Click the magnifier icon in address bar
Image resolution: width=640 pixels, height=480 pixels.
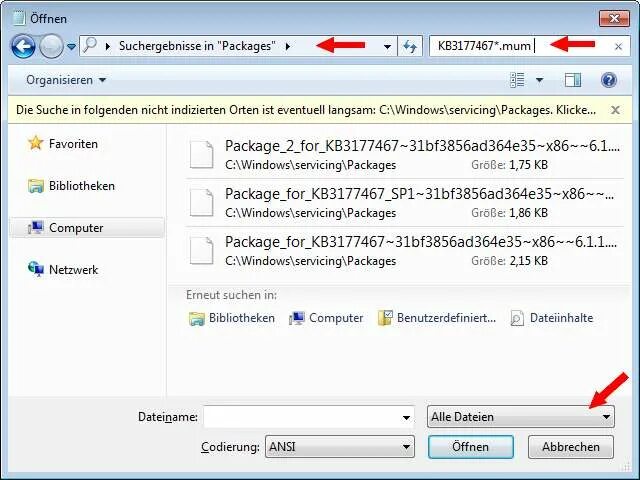(x=90, y=45)
